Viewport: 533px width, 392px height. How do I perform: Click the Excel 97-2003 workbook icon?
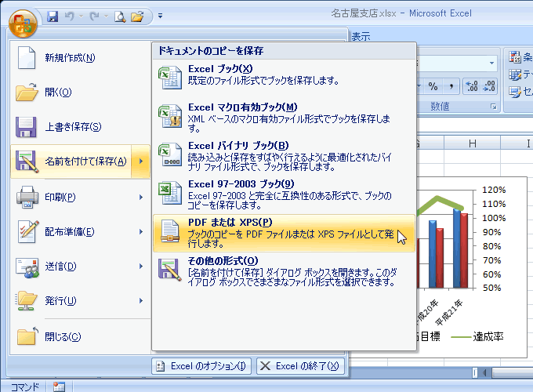pos(170,193)
